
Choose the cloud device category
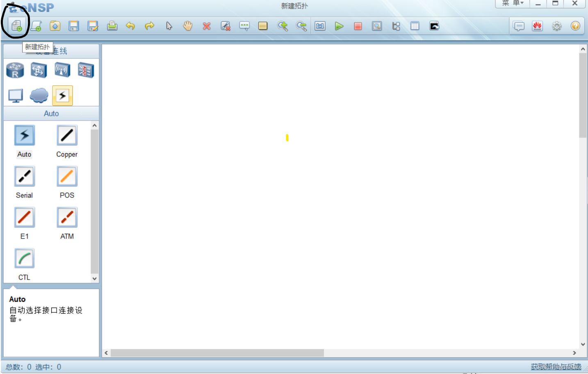pyautogui.click(x=39, y=96)
